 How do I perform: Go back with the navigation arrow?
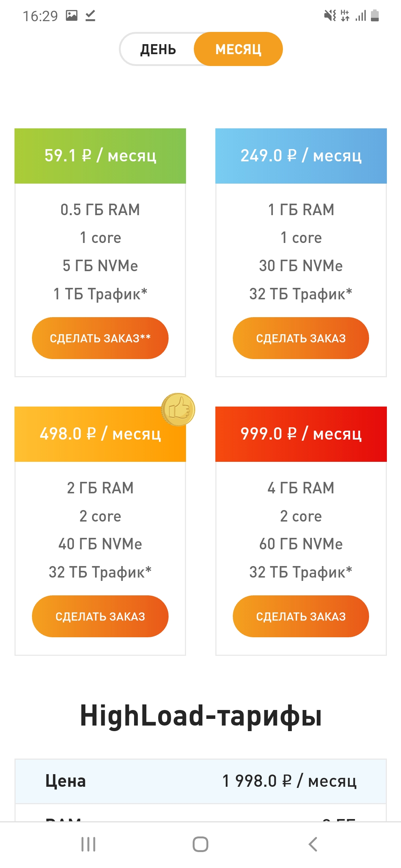click(313, 844)
